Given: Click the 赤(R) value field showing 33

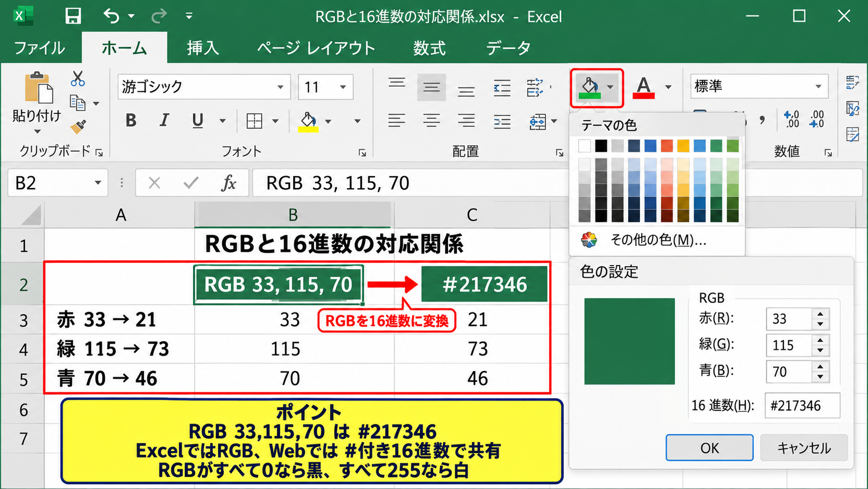Looking at the screenshot, I should (x=789, y=319).
